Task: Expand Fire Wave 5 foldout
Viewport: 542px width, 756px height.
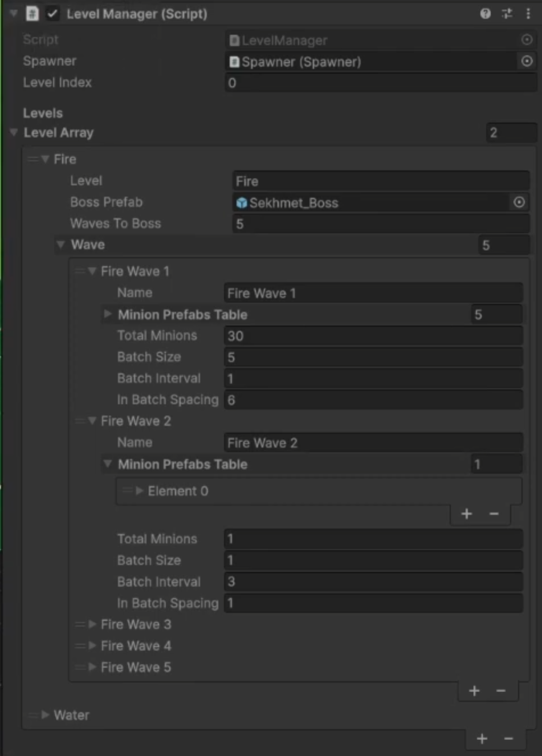Action: coord(92,667)
